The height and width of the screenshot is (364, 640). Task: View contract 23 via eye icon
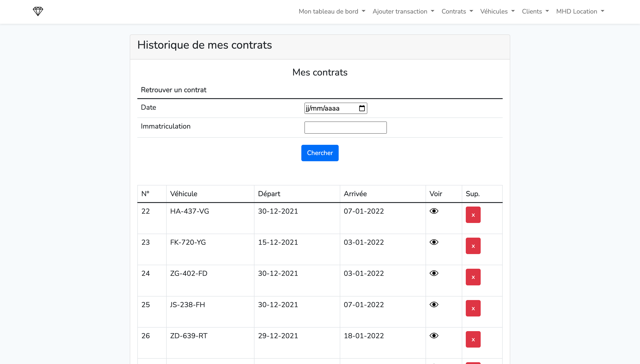pos(434,242)
